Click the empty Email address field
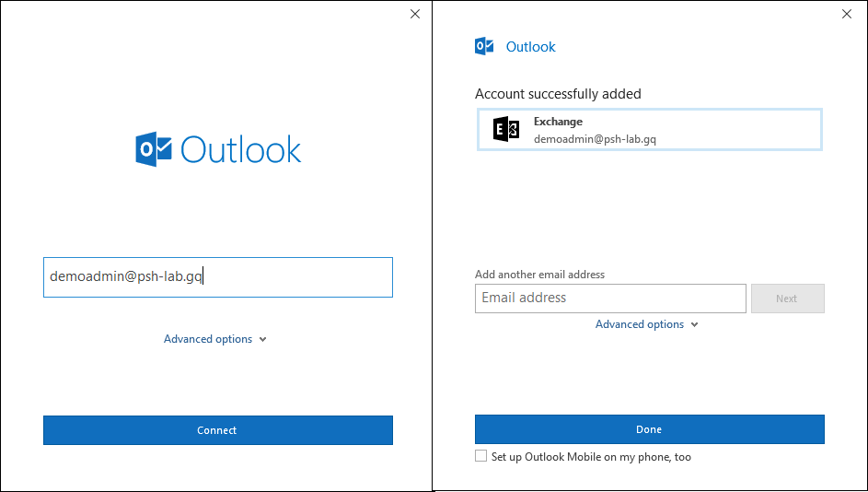The width and height of the screenshot is (868, 492). [x=610, y=299]
